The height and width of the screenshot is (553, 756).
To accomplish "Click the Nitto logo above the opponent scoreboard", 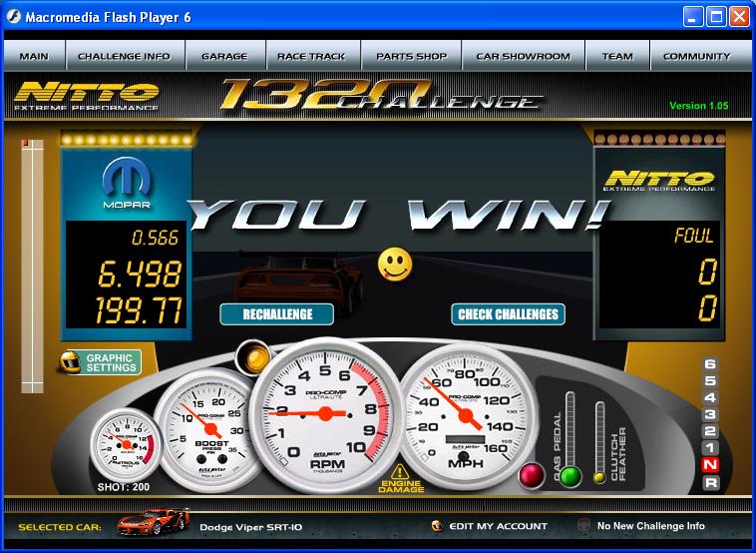I will (659, 180).
